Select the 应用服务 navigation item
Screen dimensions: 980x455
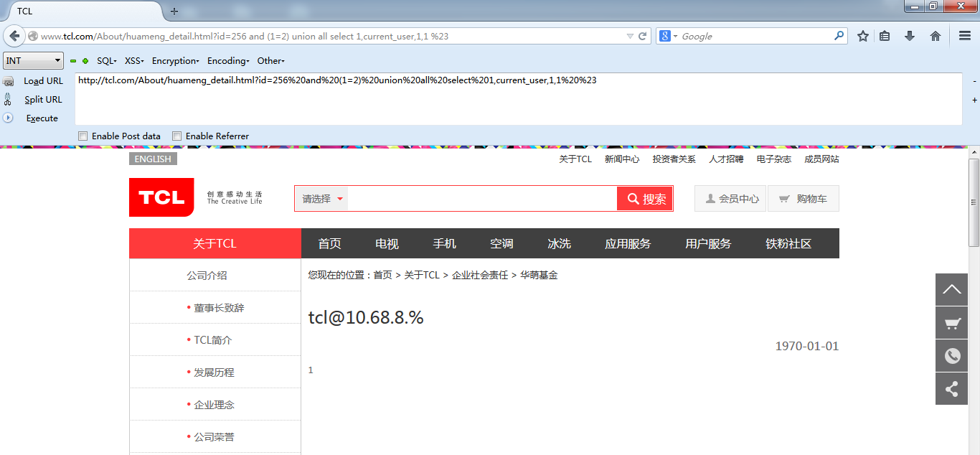click(628, 243)
